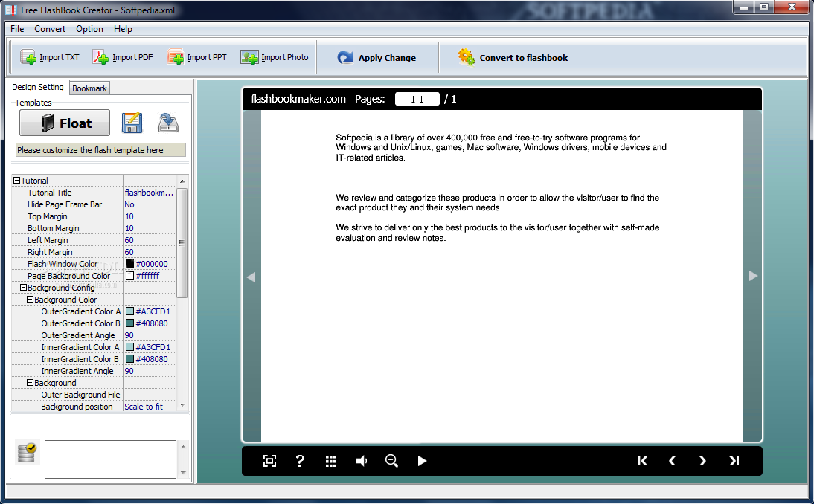Select the Tutorial Title value flashbookm...
The image size is (814, 504).
[150, 193]
